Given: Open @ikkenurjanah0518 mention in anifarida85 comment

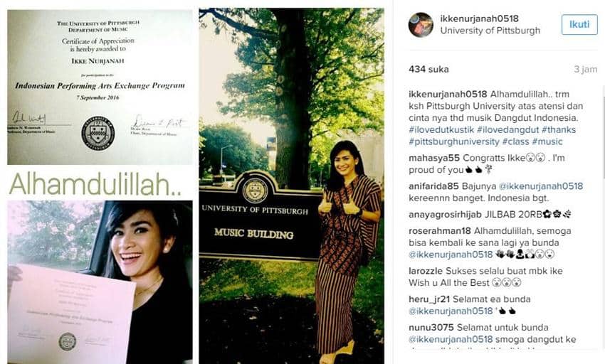Looking at the screenshot, I should [x=541, y=186].
